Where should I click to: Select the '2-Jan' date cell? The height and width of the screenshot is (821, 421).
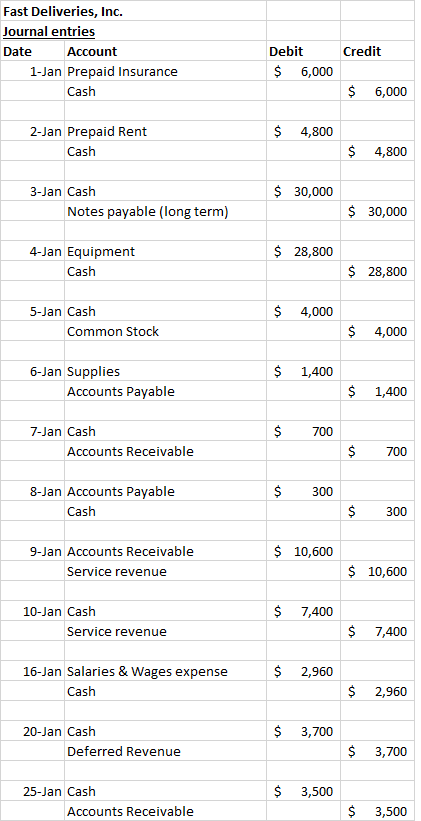point(33,131)
